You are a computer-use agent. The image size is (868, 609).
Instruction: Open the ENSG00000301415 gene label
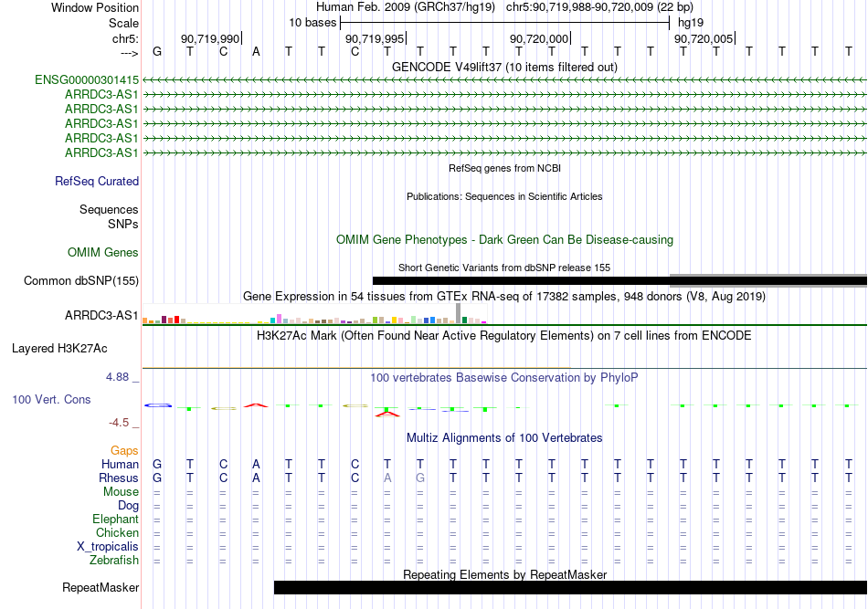point(87,79)
